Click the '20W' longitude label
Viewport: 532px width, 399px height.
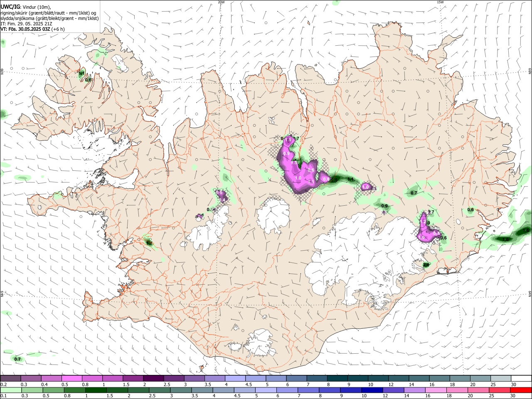coord(221,2)
